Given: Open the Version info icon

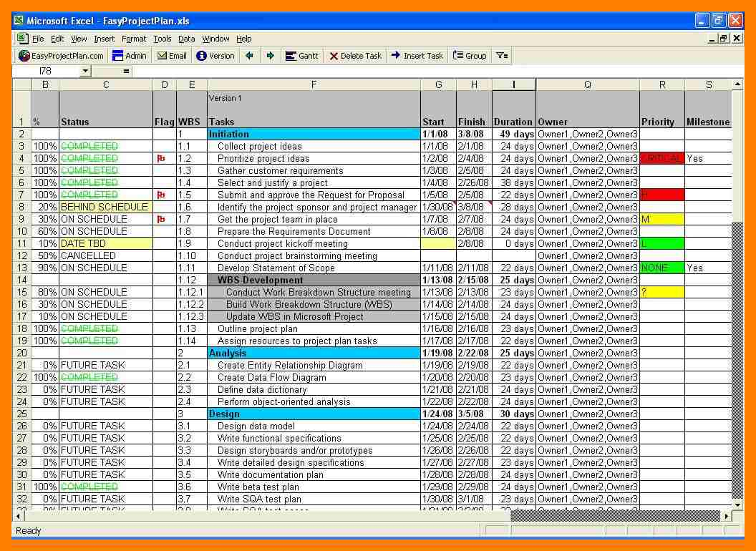Looking at the screenshot, I should pyautogui.click(x=203, y=55).
